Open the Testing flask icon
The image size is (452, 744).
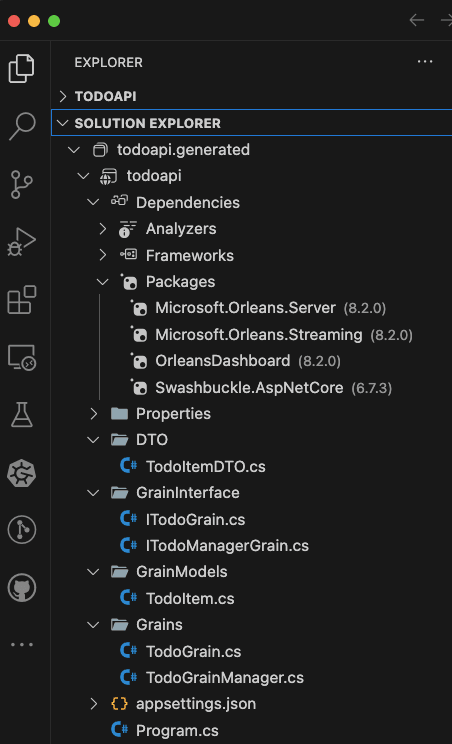point(22,415)
